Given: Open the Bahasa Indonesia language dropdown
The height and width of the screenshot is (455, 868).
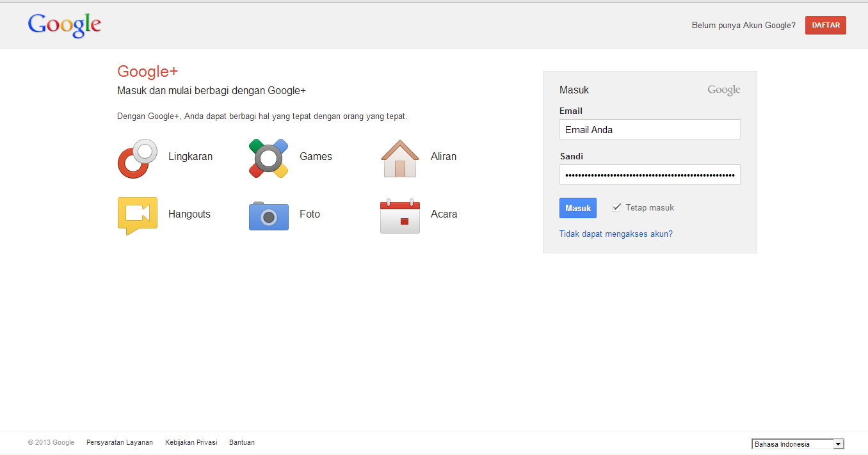Looking at the screenshot, I should point(798,444).
